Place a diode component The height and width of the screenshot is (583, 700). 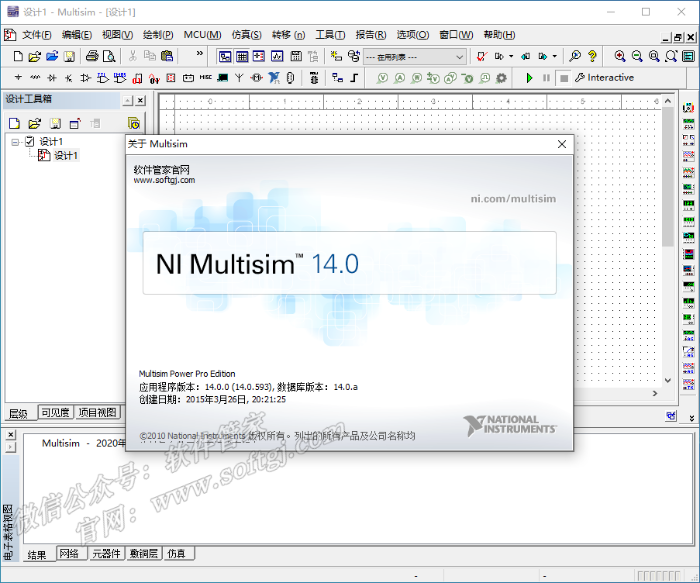pyautogui.click(x=52, y=78)
